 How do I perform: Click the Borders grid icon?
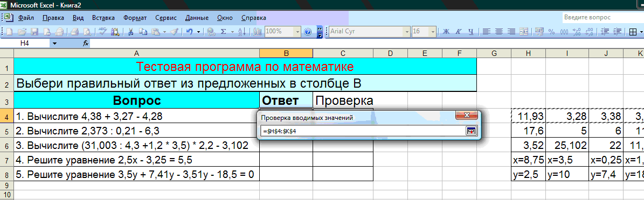[x=633, y=32]
